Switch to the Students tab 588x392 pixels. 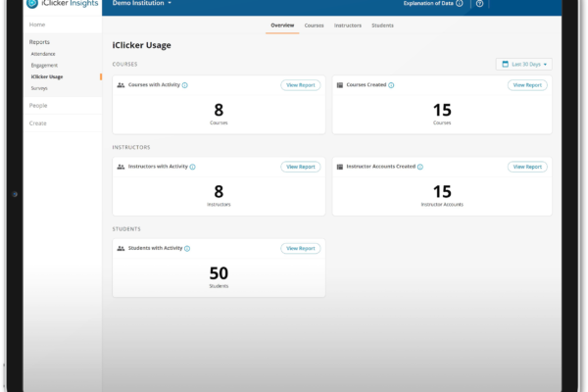tap(382, 25)
